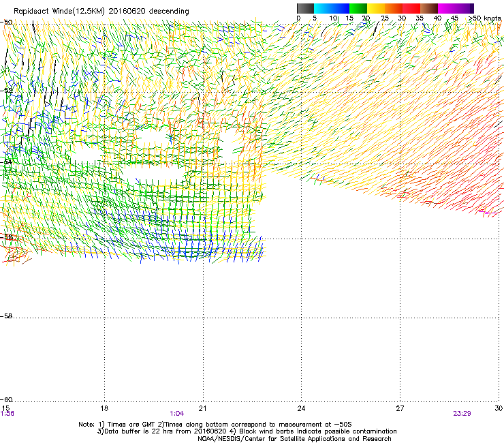The height and width of the screenshot is (443, 504).
Task: Select the yellow 20-25 knots legend swatch
Action: pos(376,8)
